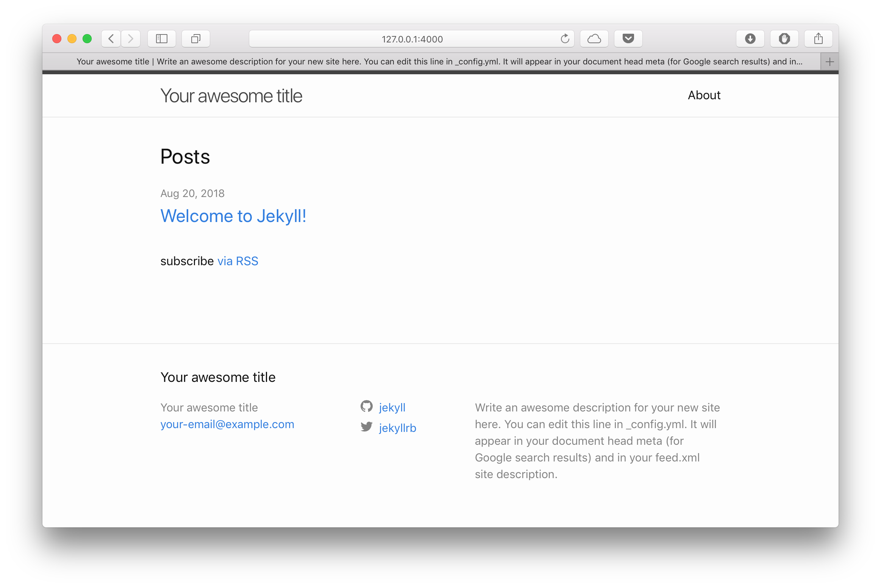Click the your-email@example.com link
This screenshot has height=588, width=881.
click(227, 424)
